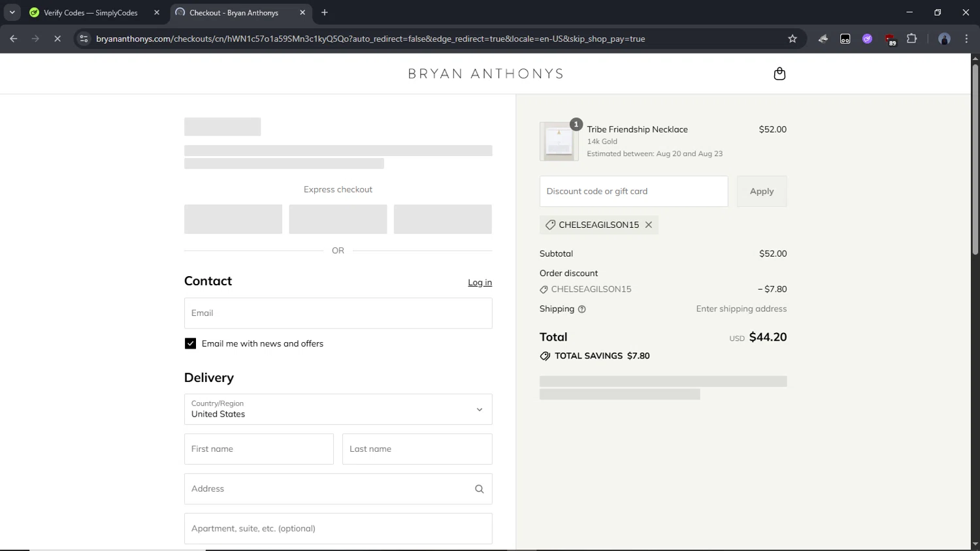Open the tab search dropdown arrow
The height and width of the screenshot is (551, 980).
click(x=12, y=12)
